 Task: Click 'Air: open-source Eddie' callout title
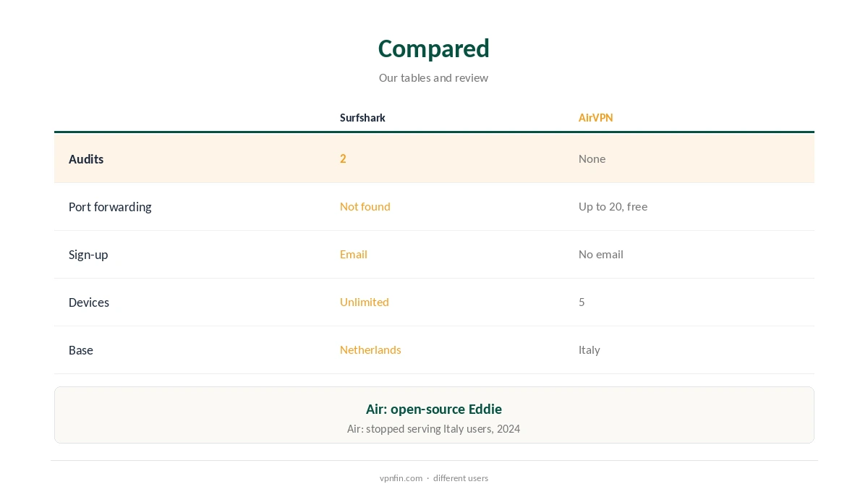(x=434, y=409)
